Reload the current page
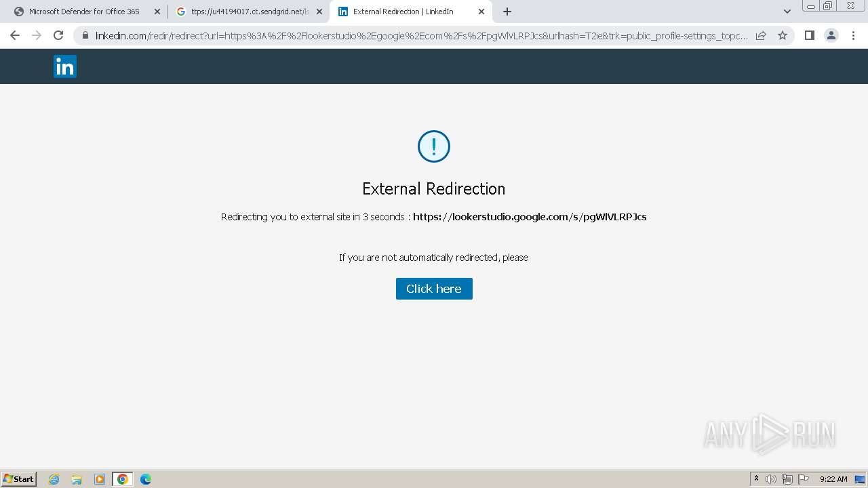This screenshot has height=488, width=868. coord(58,35)
